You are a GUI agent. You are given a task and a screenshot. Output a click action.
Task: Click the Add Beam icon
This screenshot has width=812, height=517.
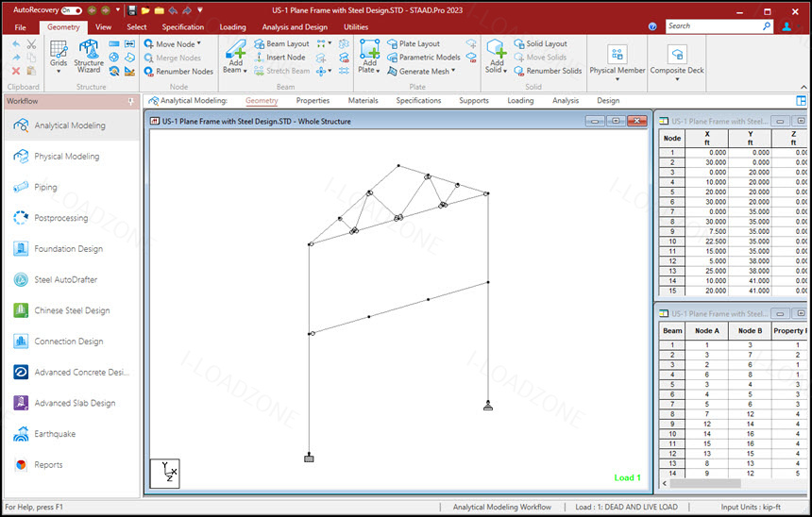coord(236,50)
